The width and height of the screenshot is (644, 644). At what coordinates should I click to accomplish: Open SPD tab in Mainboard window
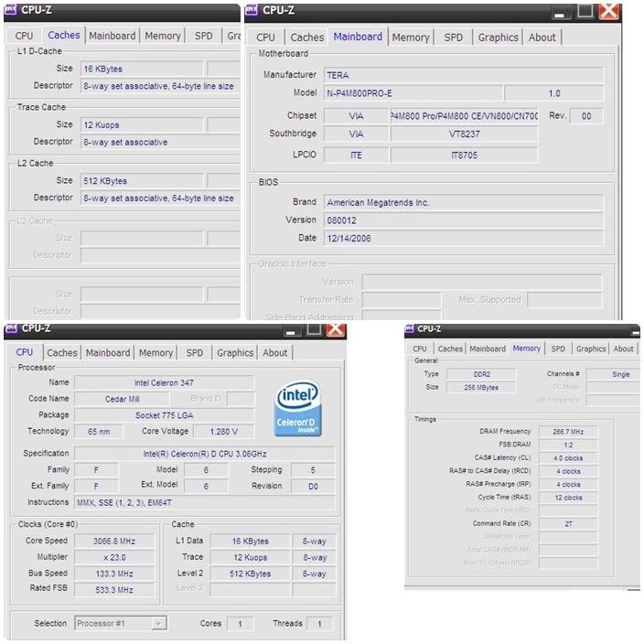click(x=453, y=38)
